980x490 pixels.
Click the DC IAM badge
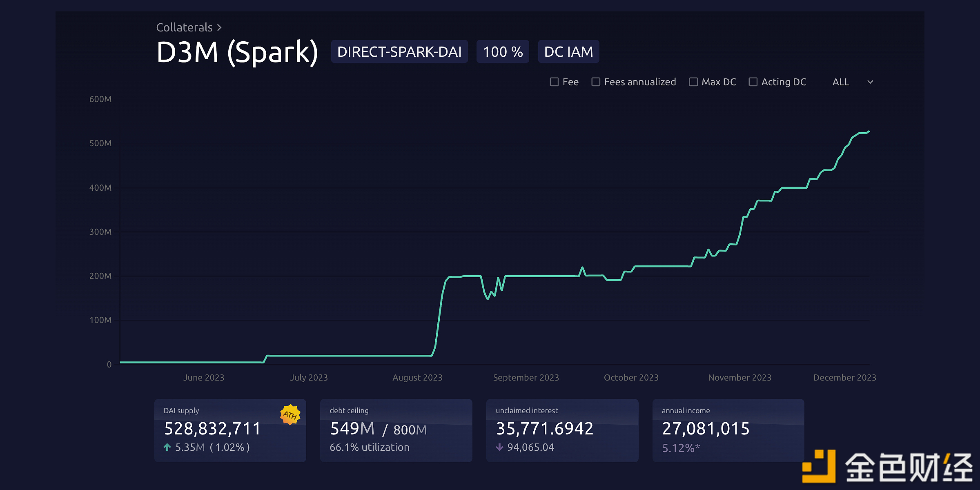click(568, 52)
